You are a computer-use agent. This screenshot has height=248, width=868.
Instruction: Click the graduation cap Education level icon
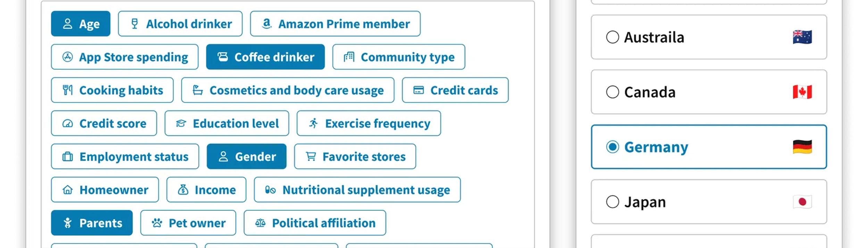pos(181,123)
